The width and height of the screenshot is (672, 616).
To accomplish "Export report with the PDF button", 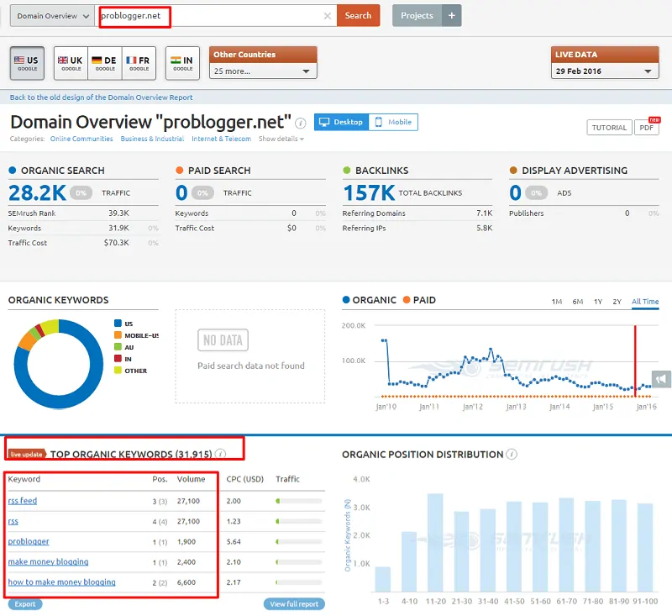I will (646, 127).
